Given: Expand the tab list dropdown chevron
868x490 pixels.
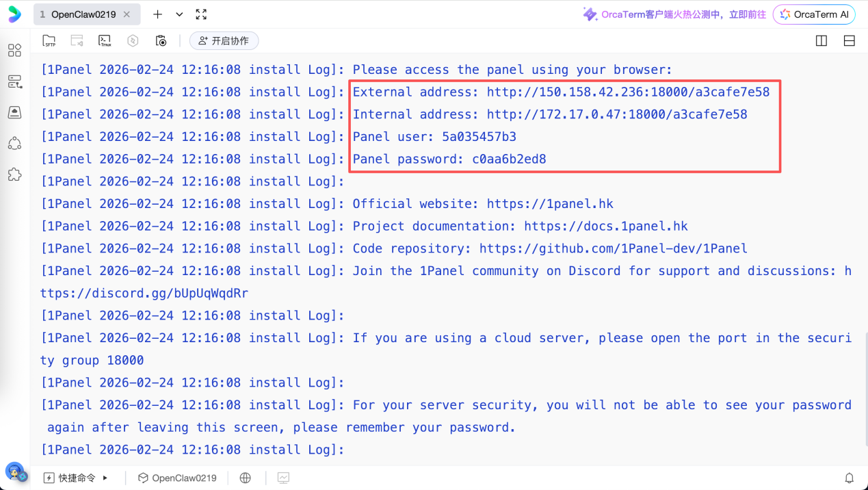Looking at the screenshot, I should coord(179,14).
